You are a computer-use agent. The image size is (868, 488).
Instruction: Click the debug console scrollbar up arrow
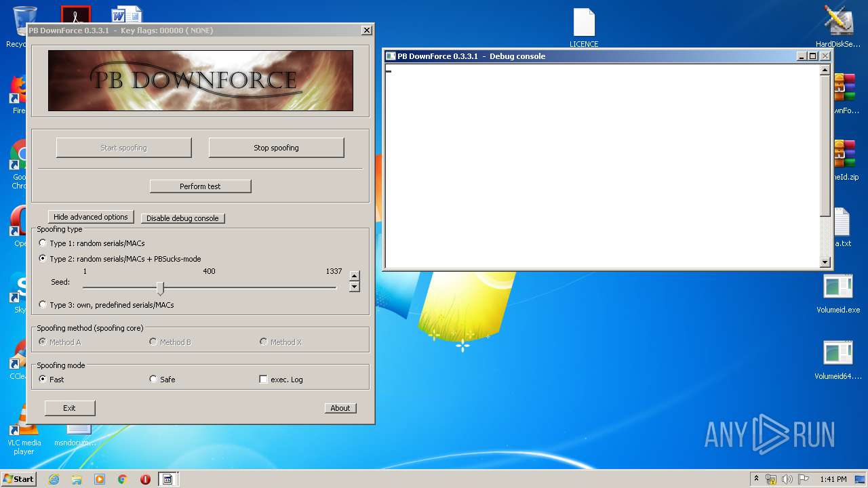825,69
